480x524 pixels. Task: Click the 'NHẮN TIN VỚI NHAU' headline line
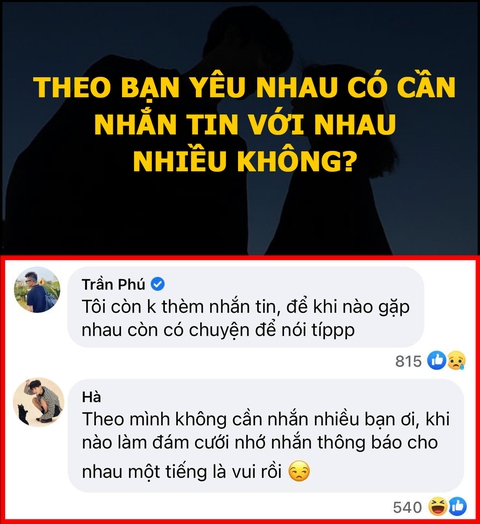[245, 123]
